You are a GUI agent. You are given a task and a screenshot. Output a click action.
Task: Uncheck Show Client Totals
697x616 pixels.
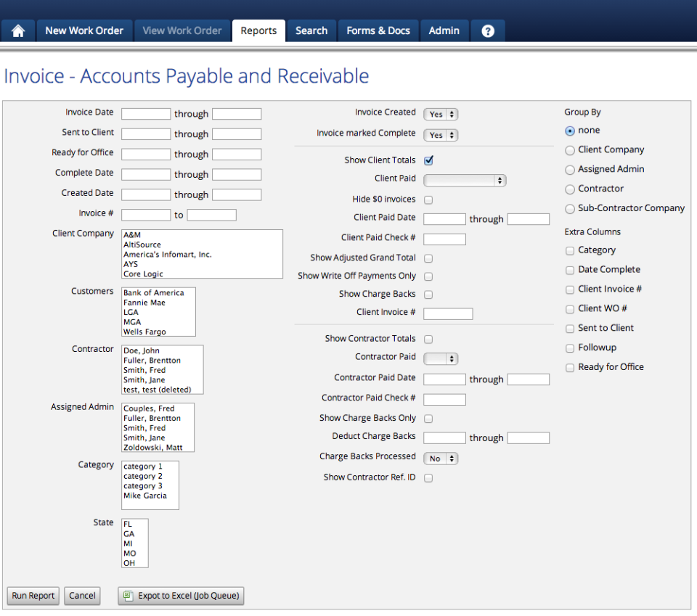coord(427,160)
